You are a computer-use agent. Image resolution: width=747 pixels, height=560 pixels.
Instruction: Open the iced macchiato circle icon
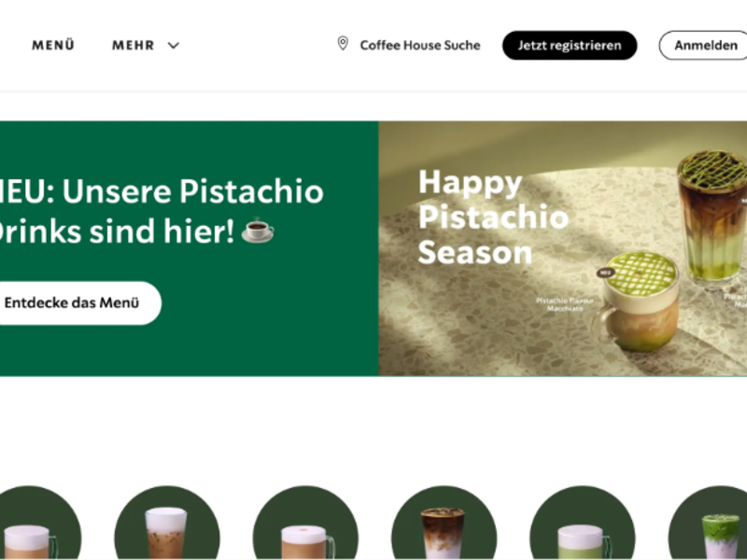(x=444, y=523)
